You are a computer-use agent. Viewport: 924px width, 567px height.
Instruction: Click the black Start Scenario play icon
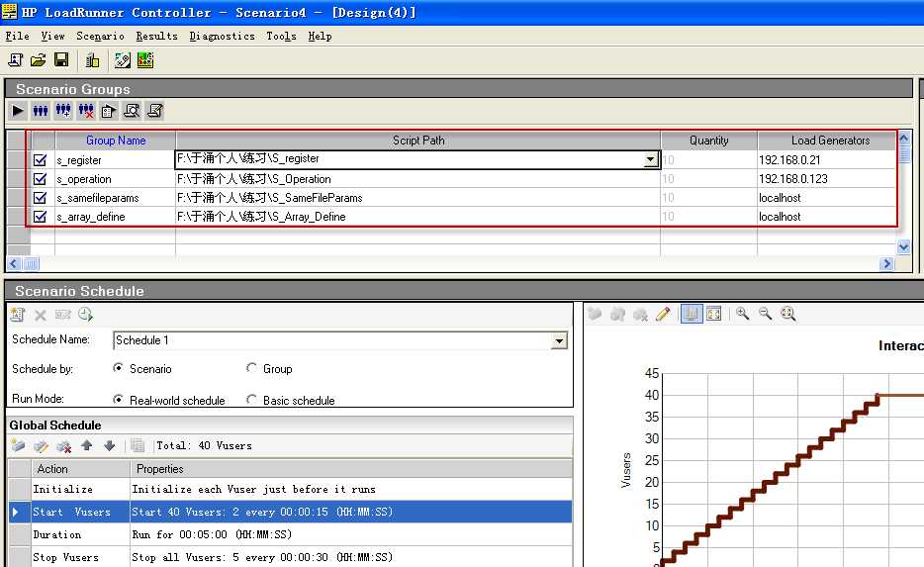tap(18, 111)
